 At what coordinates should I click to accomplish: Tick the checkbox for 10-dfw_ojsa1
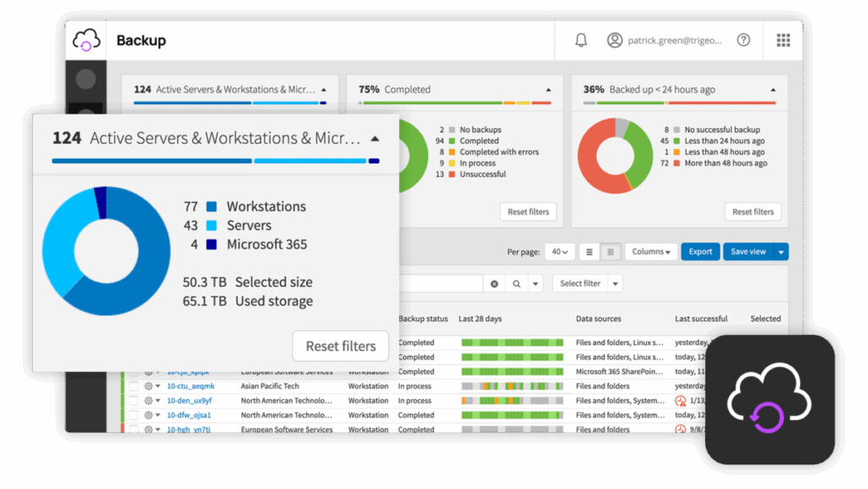[x=133, y=415]
